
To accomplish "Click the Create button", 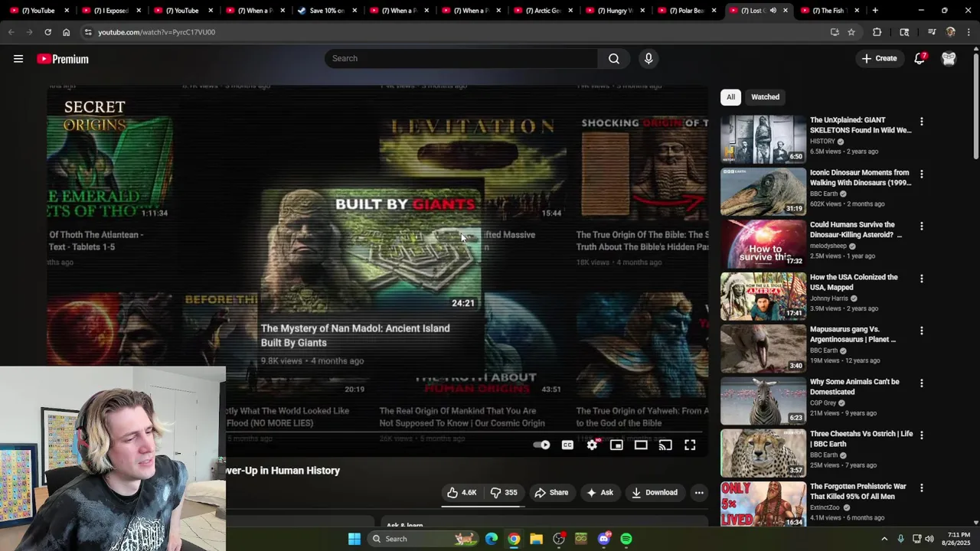I will 879,58.
